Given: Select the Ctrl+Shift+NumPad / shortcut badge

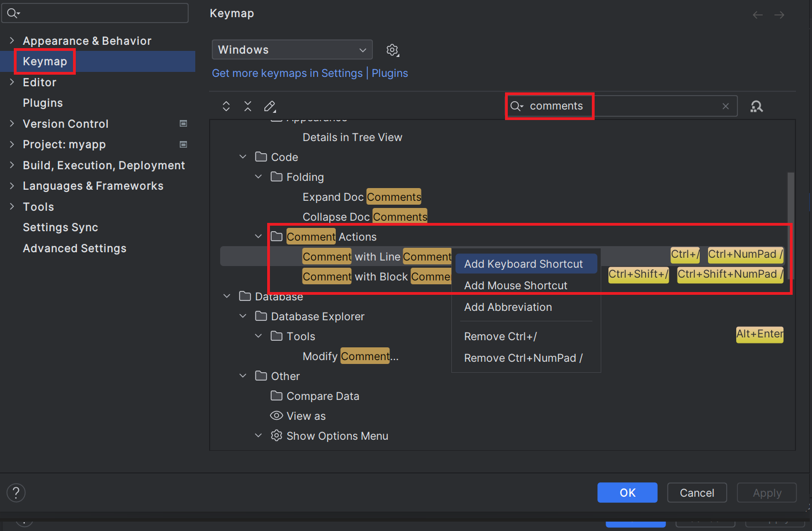Looking at the screenshot, I should click(x=730, y=274).
